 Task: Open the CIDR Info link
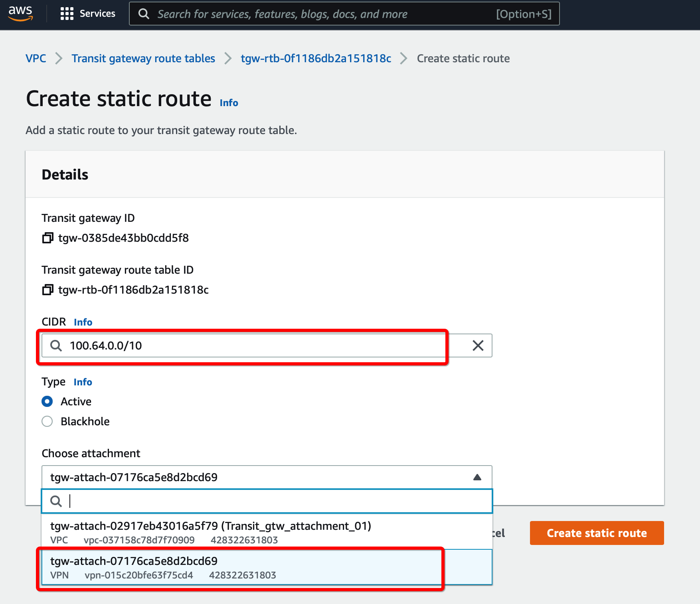pos(83,322)
